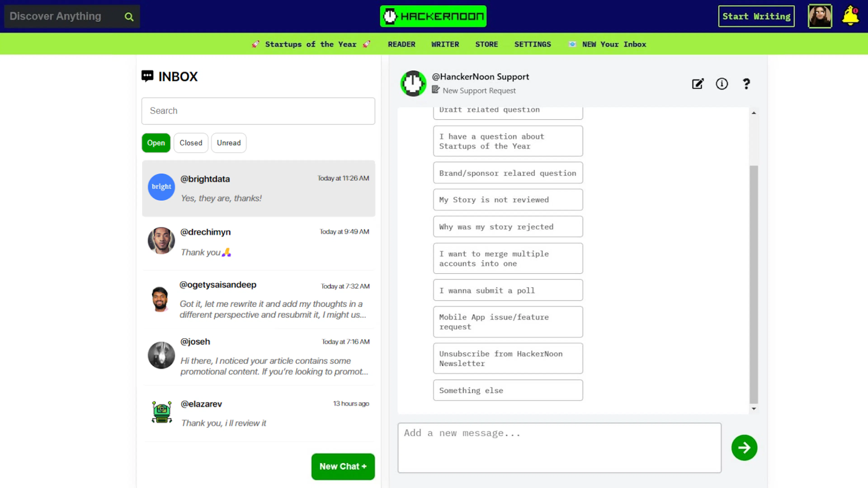
Task: Open the chat info icon
Action: [x=722, y=84]
